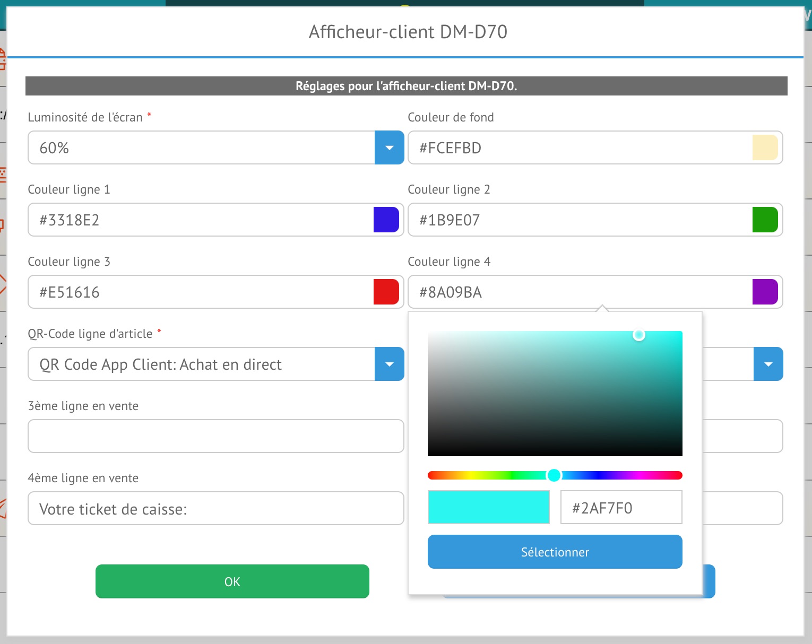Confirm settings with the green OK button

pyautogui.click(x=232, y=581)
